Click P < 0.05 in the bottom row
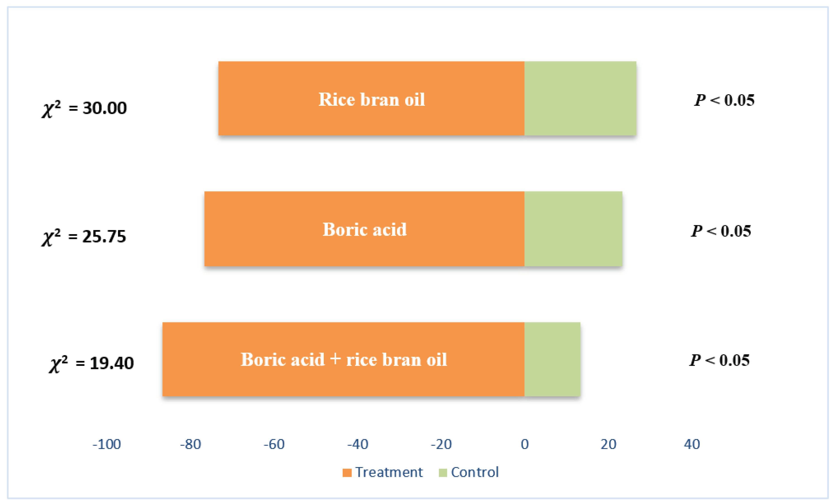Viewport: 834px width, 504px height. [720, 360]
